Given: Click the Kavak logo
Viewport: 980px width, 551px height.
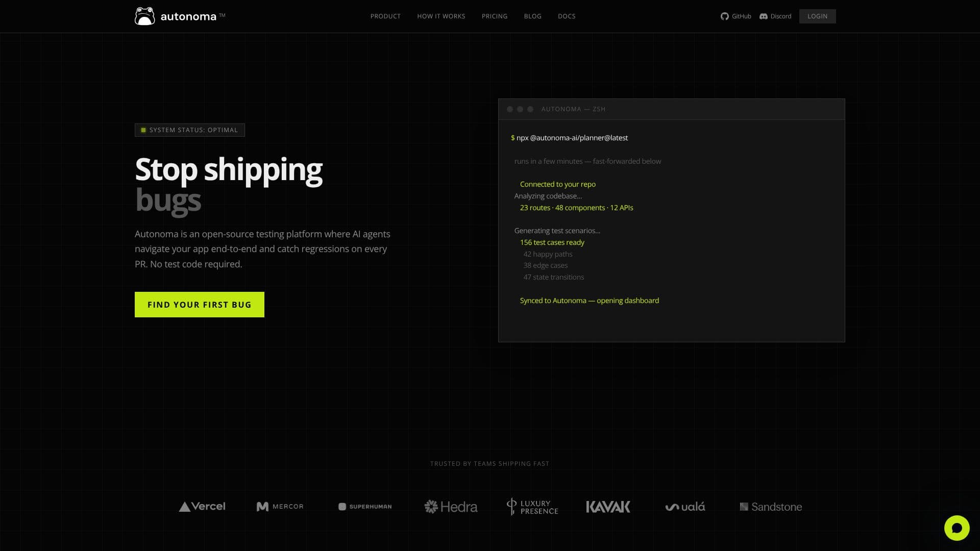Looking at the screenshot, I should (608, 507).
